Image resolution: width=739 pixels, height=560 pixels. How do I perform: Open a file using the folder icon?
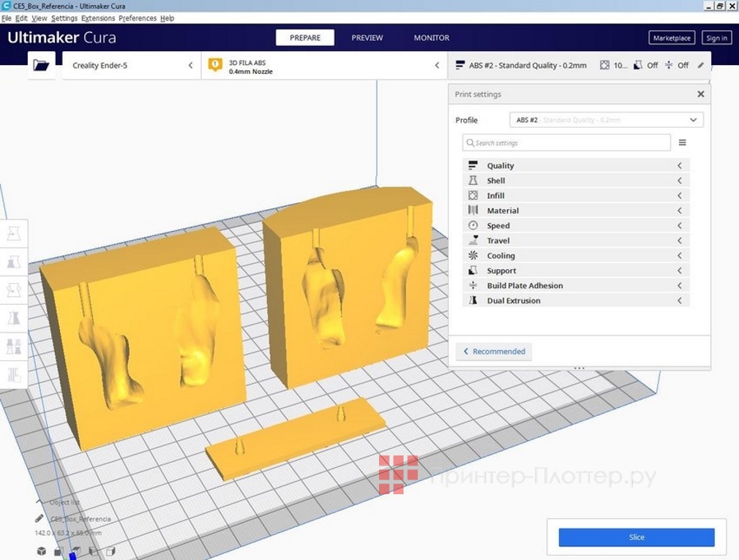(41, 65)
